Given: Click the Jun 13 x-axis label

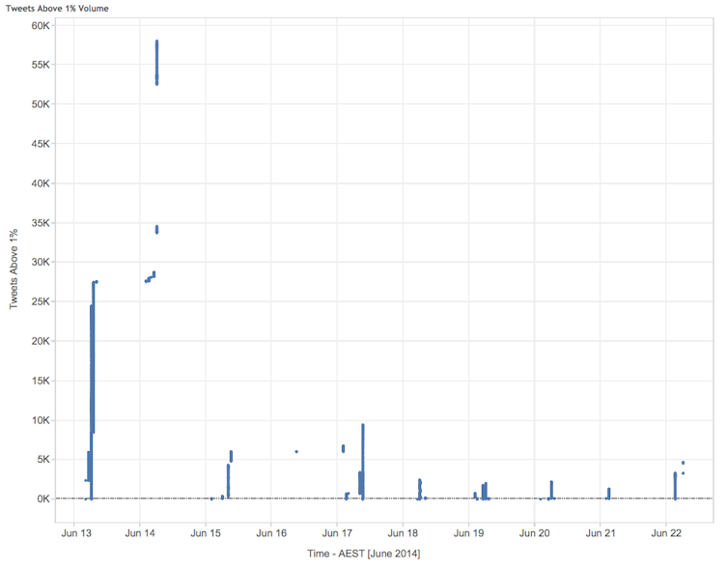Looking at the screenshot, I should (x=76, y=533).
